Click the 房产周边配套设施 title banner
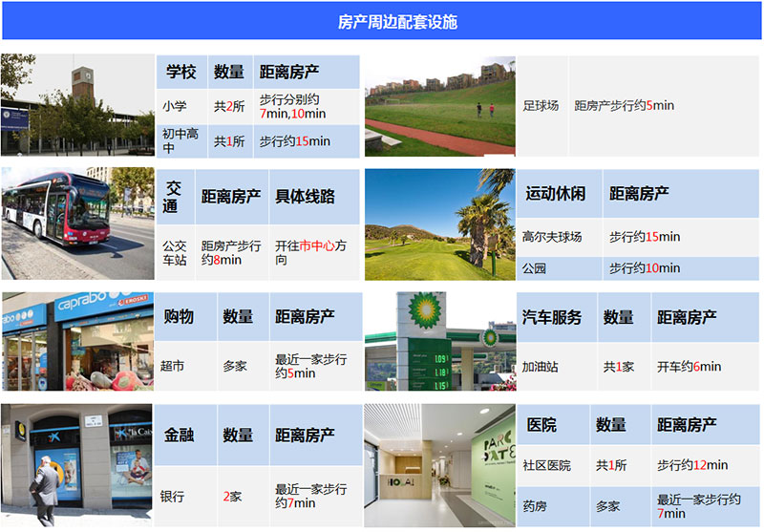The width and height of the screenshot is (764, 532). pos(382,22)
